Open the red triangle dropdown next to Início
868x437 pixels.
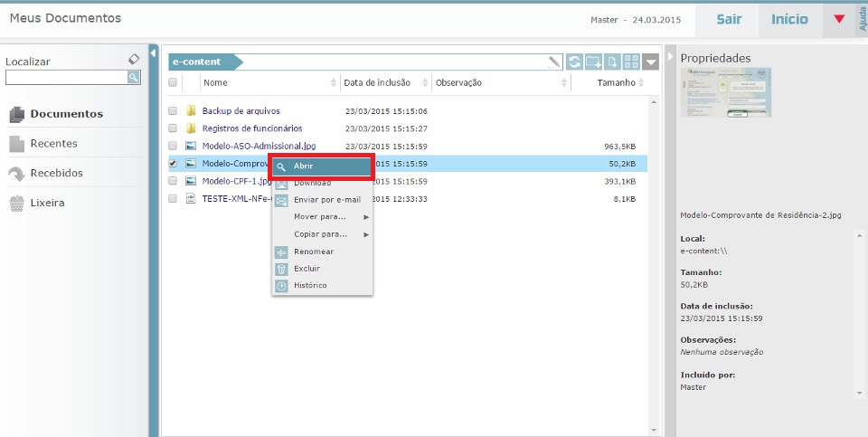coord(839,19)
